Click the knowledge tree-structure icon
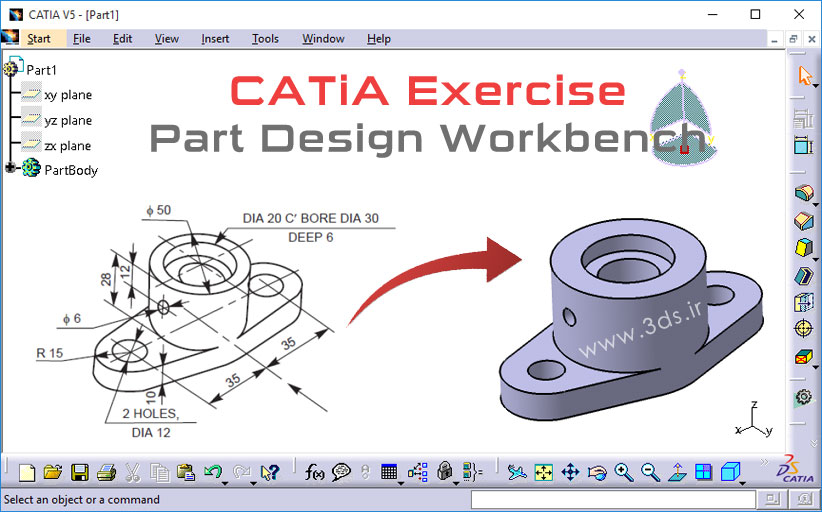822x512 pixels. [418, 473]
